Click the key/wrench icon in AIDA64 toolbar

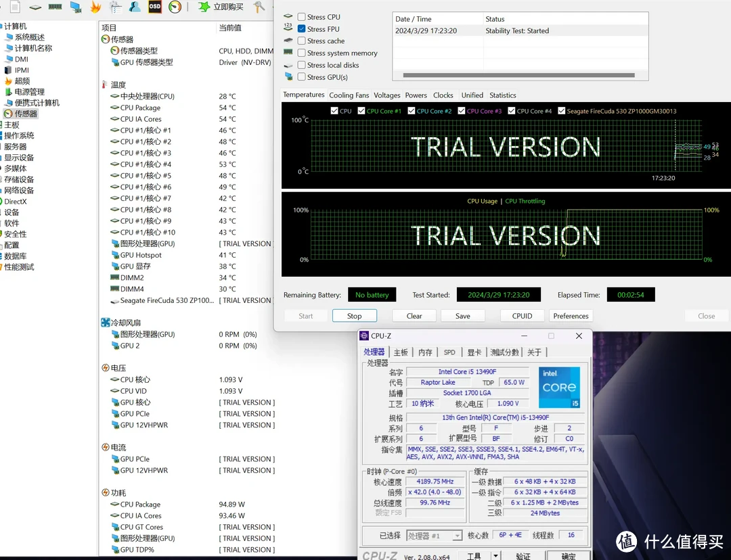(x=259, y=7)
